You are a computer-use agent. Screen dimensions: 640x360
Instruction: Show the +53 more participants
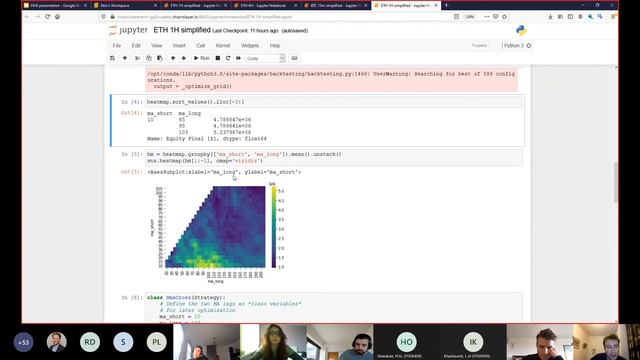23,342
